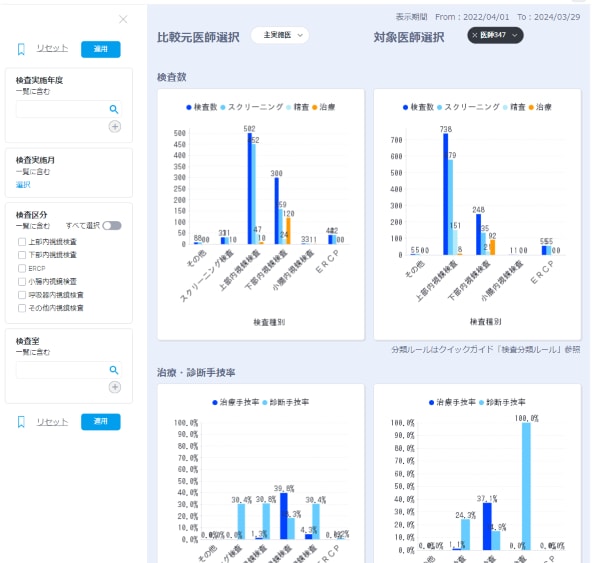Check the ERCP checkbox
The width and height of the screenshot is (600, 563).
22,268
